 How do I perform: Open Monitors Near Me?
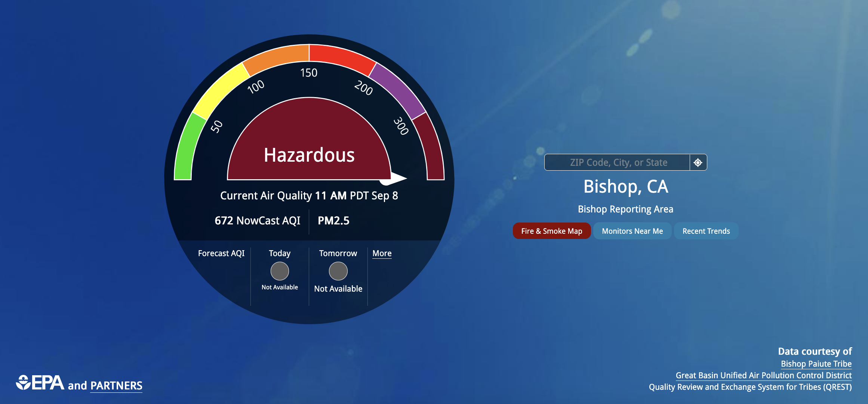coord(632,231)
